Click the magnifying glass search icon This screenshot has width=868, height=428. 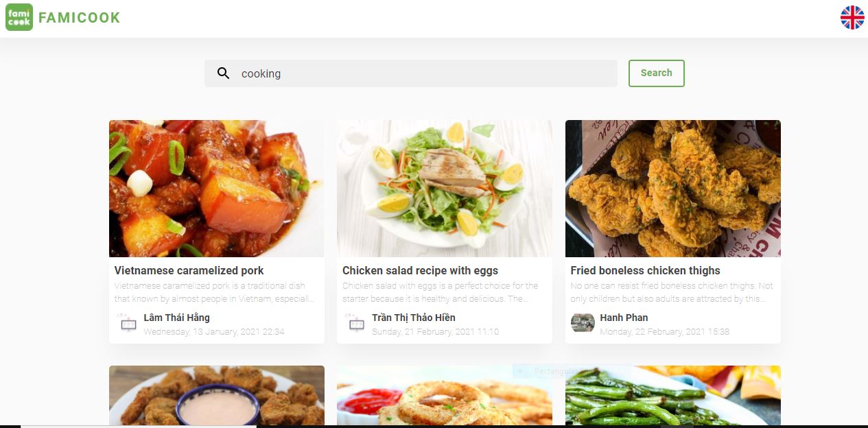pyautogui.click(x=223, y=73)
